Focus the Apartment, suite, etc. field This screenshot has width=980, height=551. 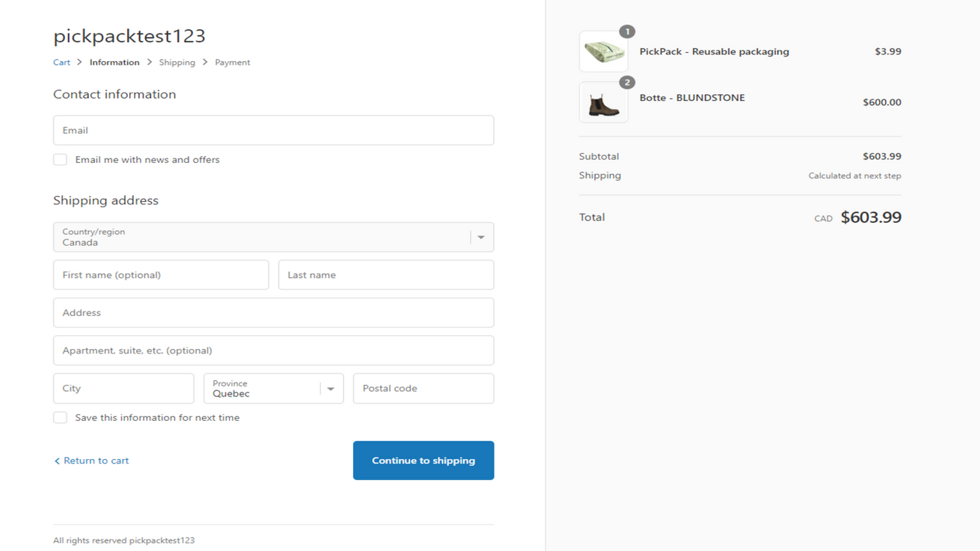[x=273, y=350]
